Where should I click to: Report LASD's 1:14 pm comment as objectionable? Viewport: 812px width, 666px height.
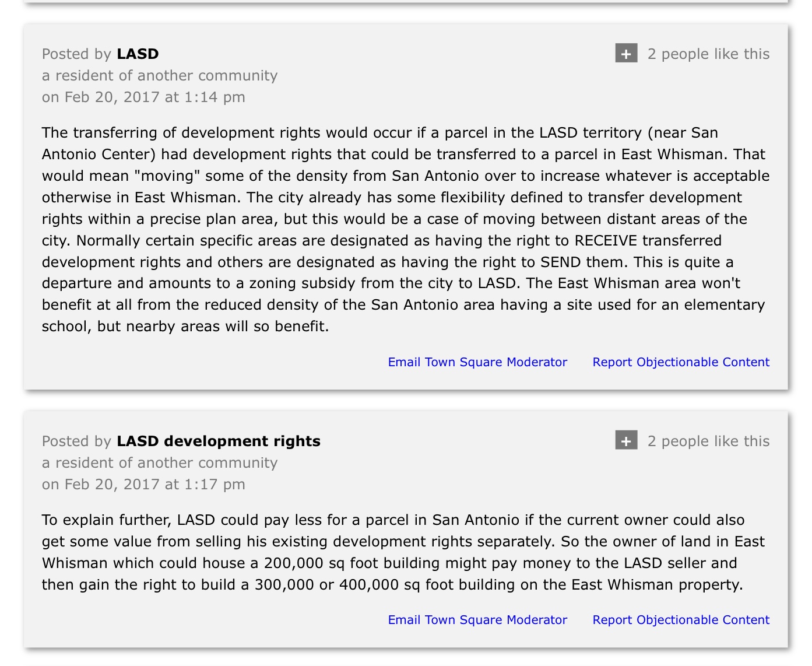[681, 362]
